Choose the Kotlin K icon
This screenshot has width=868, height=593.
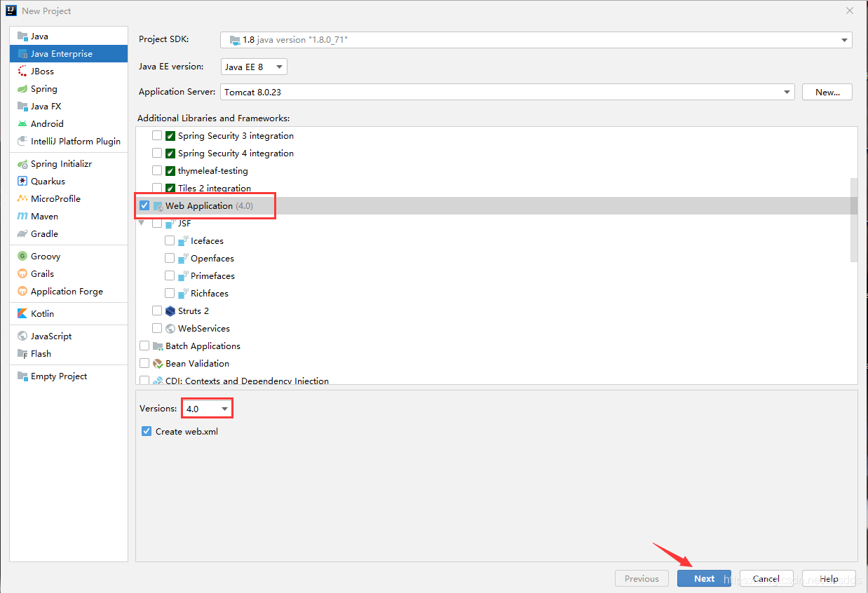tap(22, 313)
